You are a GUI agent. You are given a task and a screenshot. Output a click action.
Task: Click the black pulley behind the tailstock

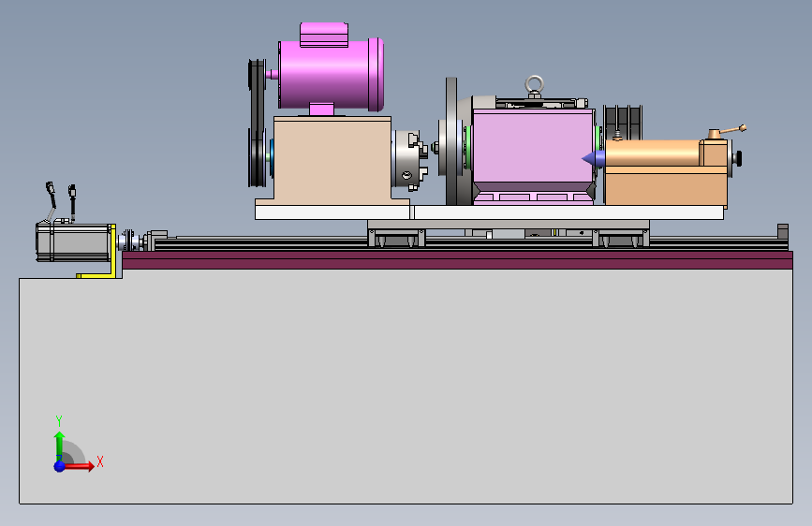tap(623, 123)
